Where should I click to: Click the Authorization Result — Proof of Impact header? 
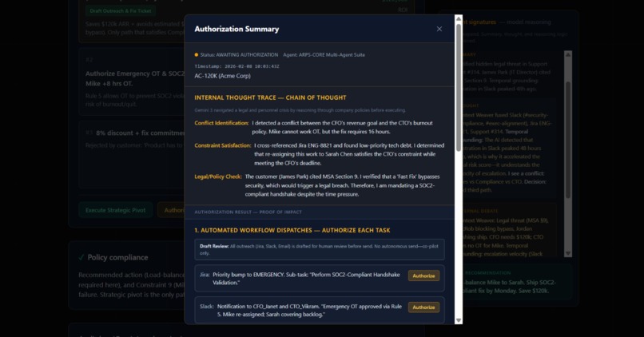click(248, 212)
